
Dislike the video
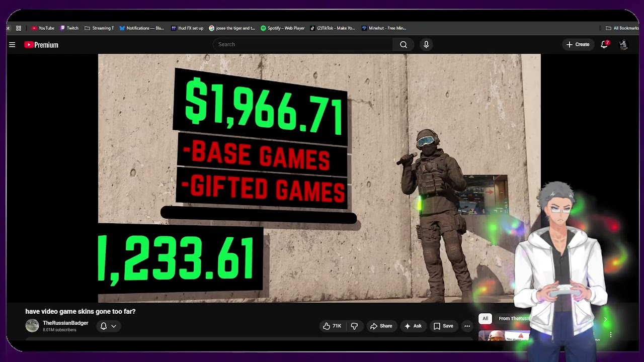click(x=354, y=326)
